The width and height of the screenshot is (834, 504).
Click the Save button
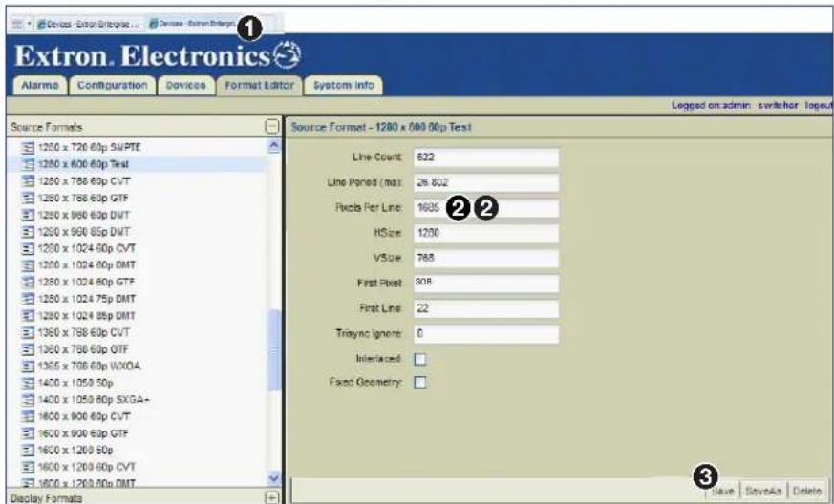point(722,491)
